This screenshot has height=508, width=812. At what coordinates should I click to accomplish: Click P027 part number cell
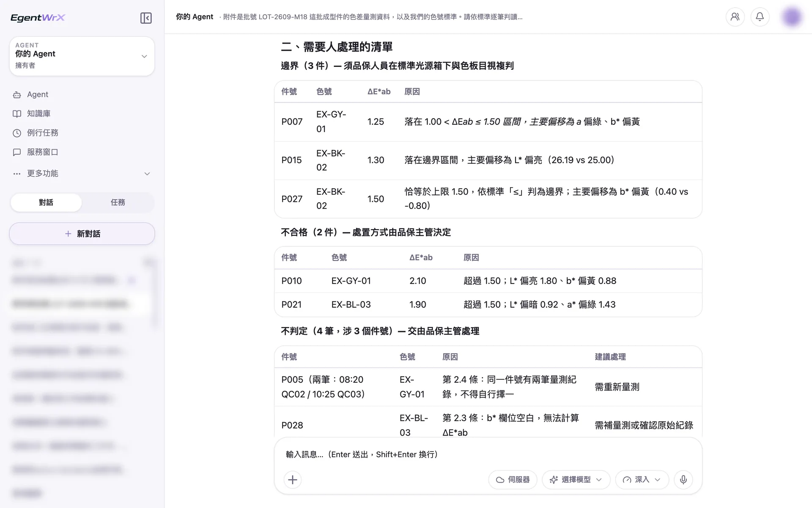point(292,199)
